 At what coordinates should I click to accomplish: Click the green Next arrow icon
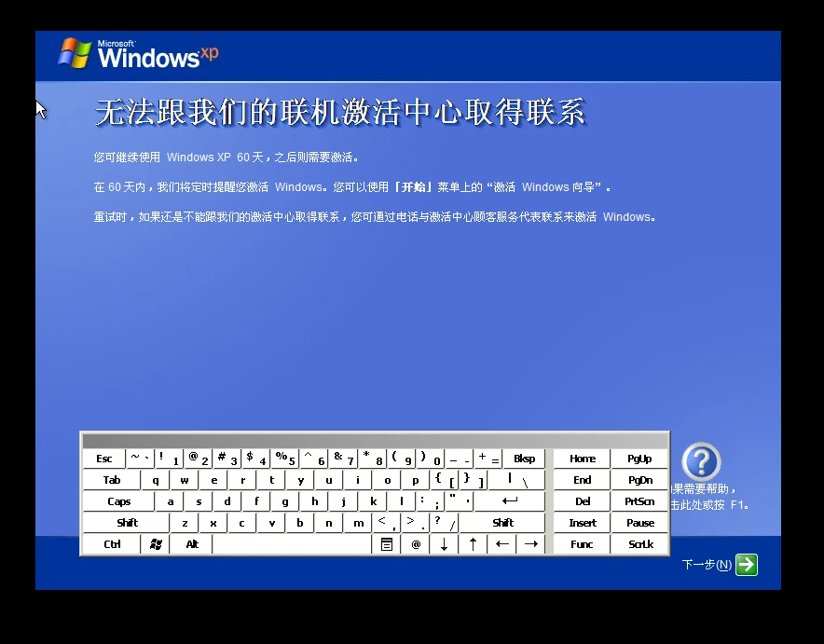pyautogui.click(x=746, y=565)
